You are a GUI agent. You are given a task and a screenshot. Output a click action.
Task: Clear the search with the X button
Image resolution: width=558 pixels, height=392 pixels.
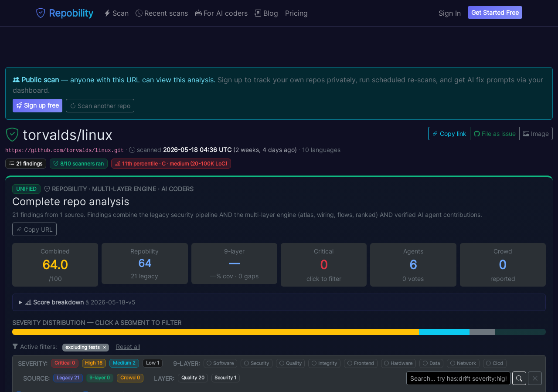click(x=535, y=378)
